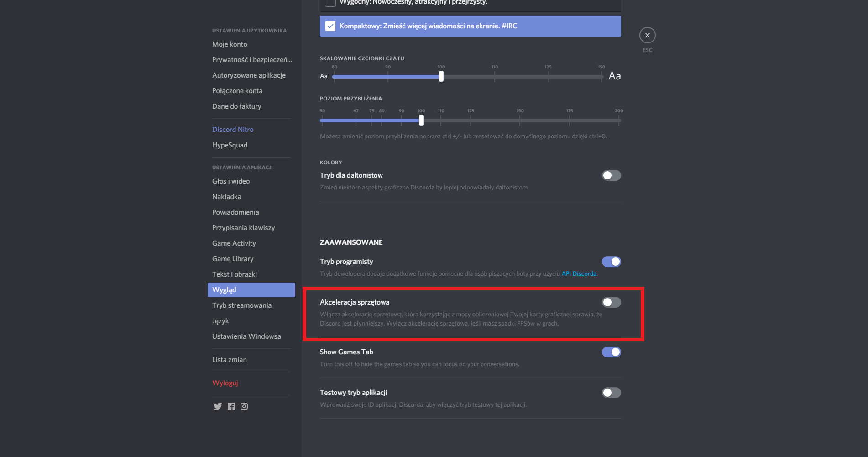Image resolution: width=868 pixels, height=457 pixels.
Task: Toggle Tryb dla daltonistów switch
Action: [x=611, y=175]
